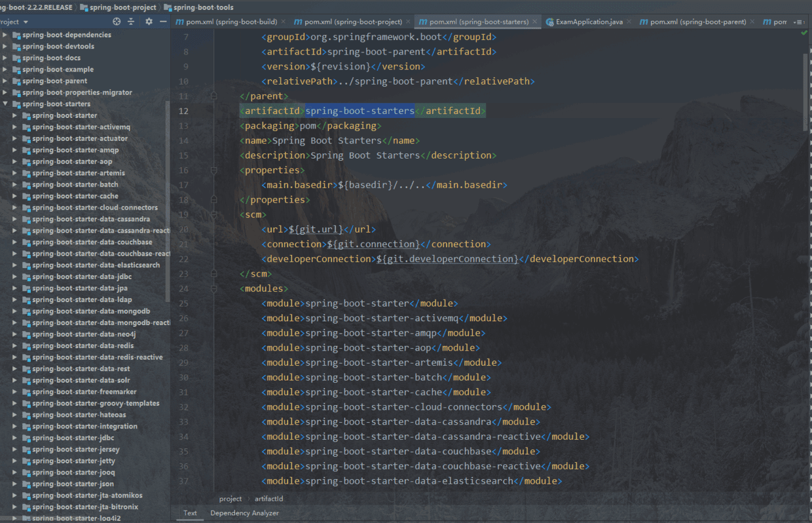Select spring-boot-starter-batch folder
The image size is (812, 523).
pyautogui.click(x=75, y=184)
